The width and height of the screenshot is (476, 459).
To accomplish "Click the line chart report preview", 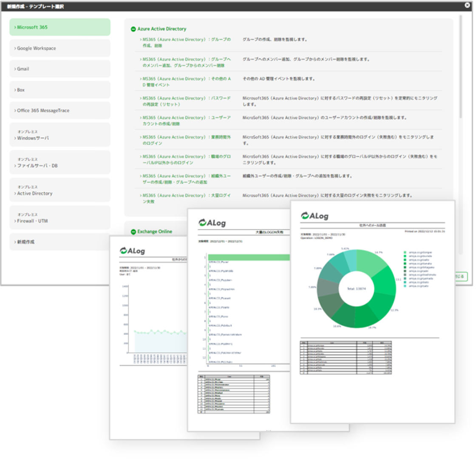I will pyautogui.click(x=148, y=337).
